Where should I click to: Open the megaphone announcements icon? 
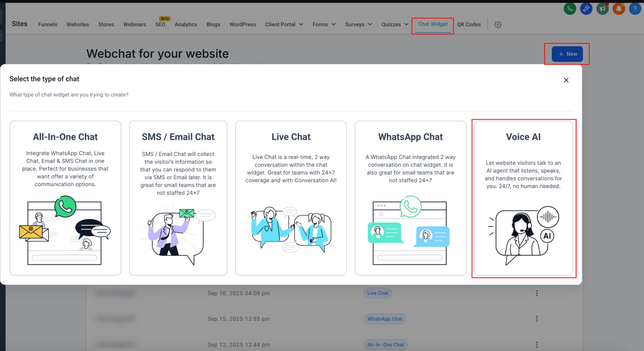(x=602, y=9)
